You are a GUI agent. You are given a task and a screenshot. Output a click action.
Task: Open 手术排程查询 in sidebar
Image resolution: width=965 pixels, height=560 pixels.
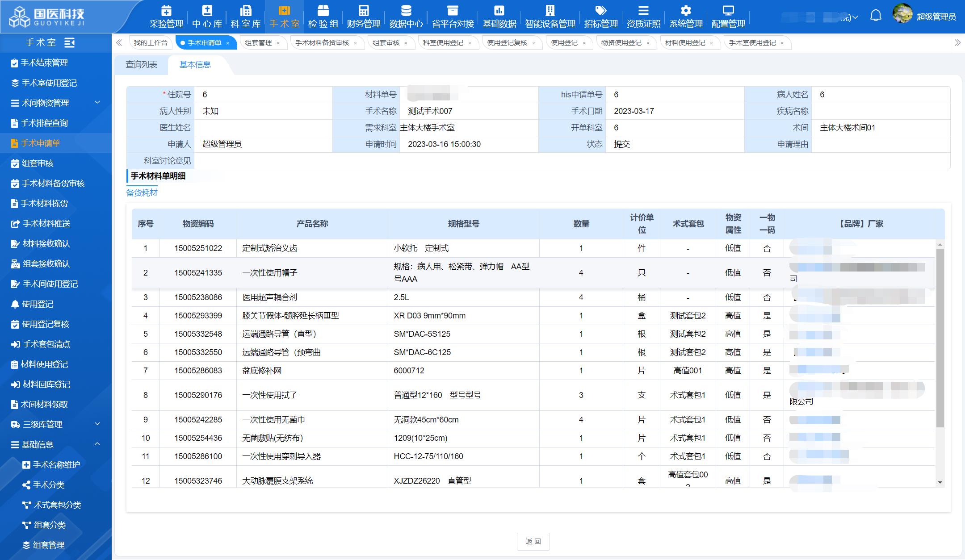(x=56, y=123)
